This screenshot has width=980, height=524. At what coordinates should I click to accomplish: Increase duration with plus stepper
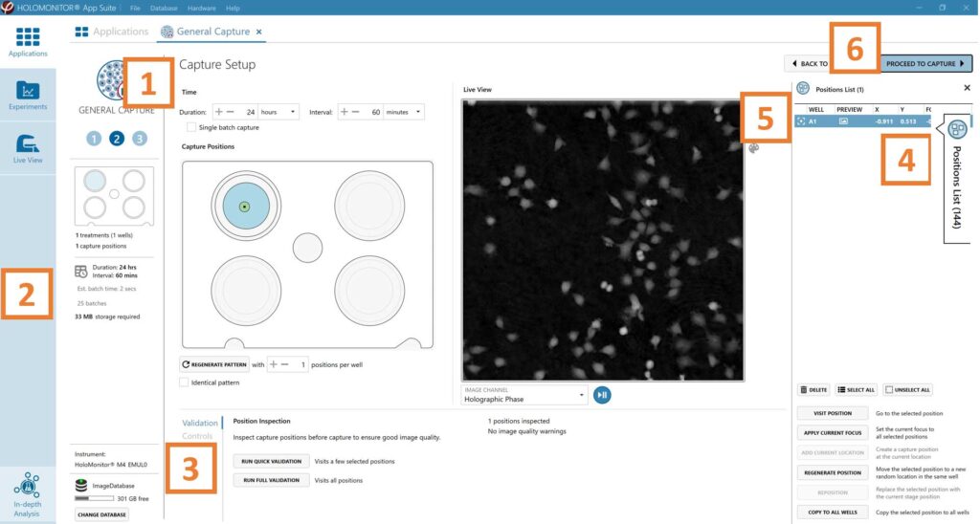219,112
